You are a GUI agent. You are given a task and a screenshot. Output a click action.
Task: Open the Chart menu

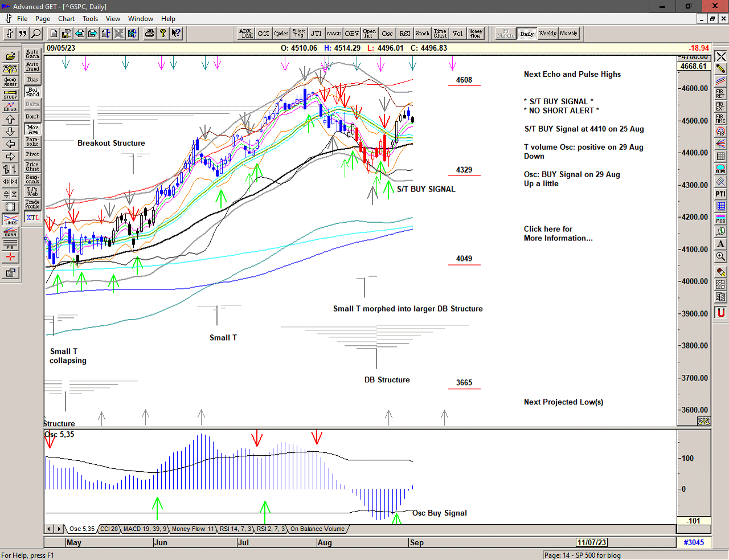pos(66,19)
